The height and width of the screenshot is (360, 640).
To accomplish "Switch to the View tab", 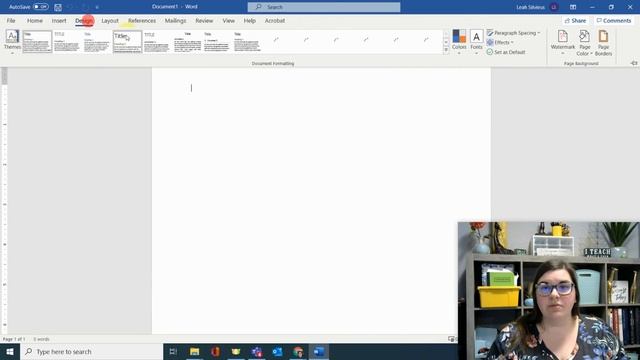I will click(229, 20).
